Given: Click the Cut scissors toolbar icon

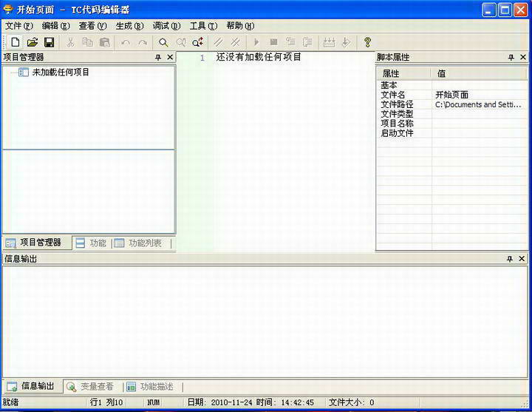Looking at the screenshot, I should pos(71,43).
